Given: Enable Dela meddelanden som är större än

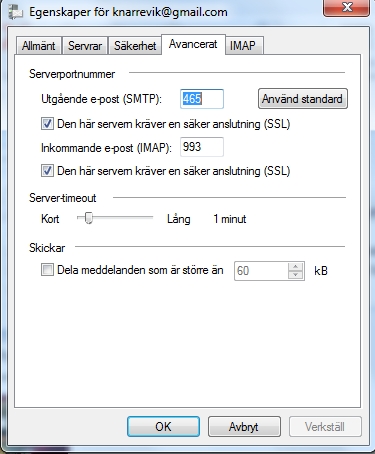Looking at the screenshot, I should tap(47, 269).
